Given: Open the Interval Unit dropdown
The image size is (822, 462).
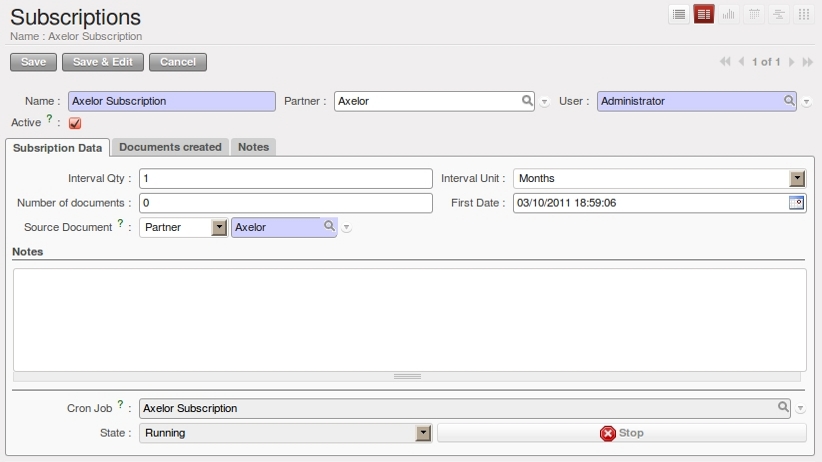Looking at the screenshot, I should click(x=797, y=179).
